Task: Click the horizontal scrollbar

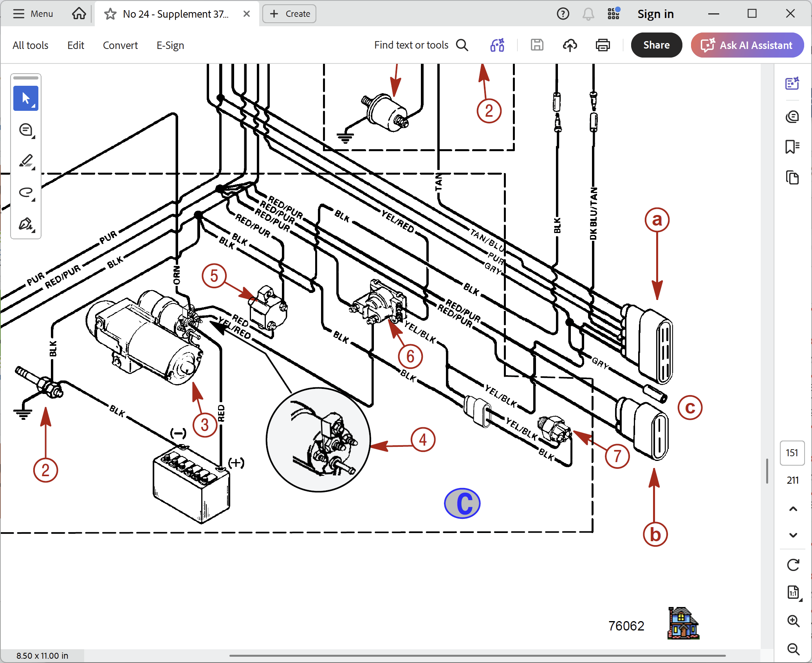Action: 477,655
